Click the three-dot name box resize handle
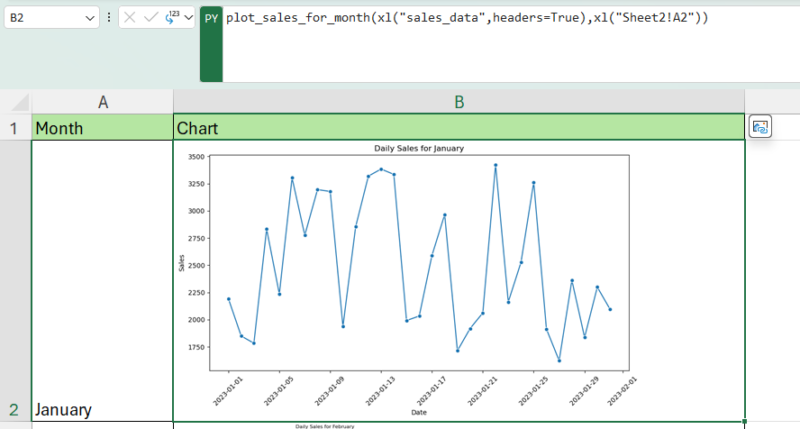 [x=109, y=18]
